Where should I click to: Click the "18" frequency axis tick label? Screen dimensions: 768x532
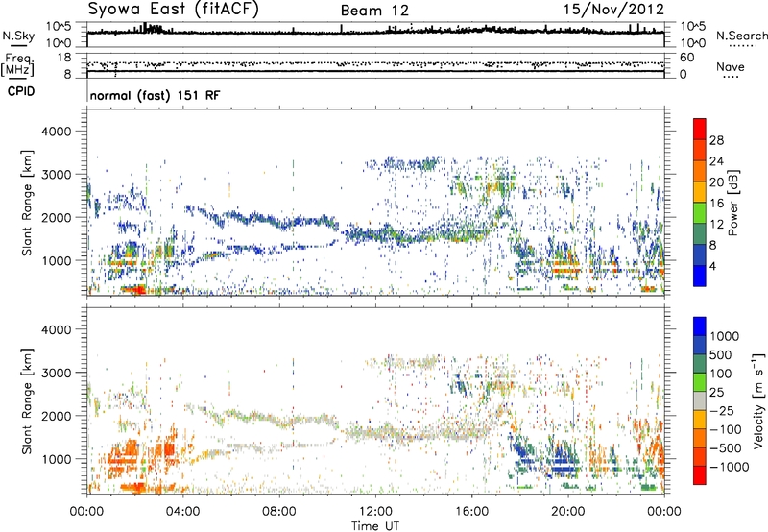click(x=63, y=57)
